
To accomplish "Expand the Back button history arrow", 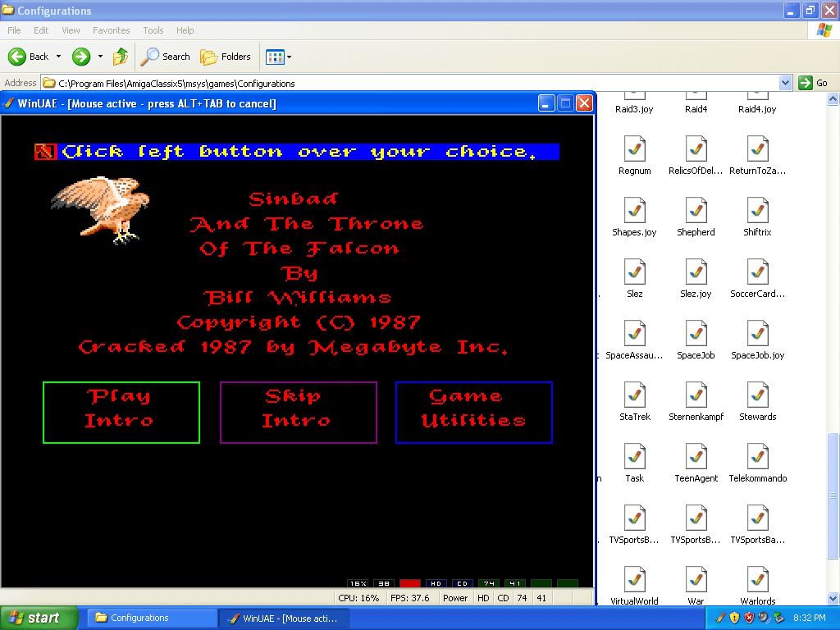I will point(58,57).
